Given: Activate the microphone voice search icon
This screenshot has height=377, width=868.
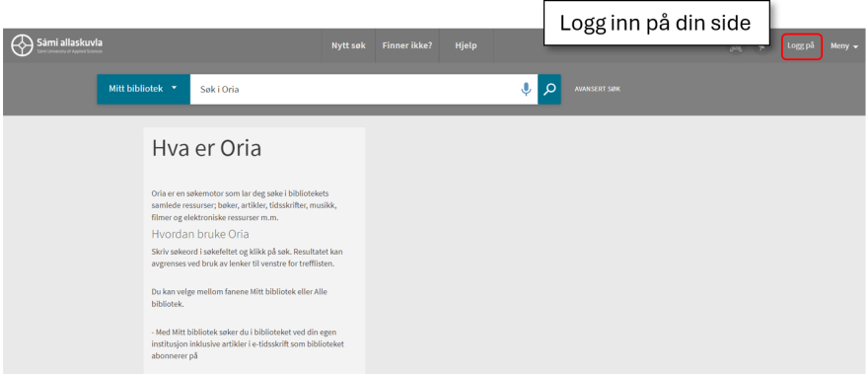Looking at the screenshot, I should point(526,89).
